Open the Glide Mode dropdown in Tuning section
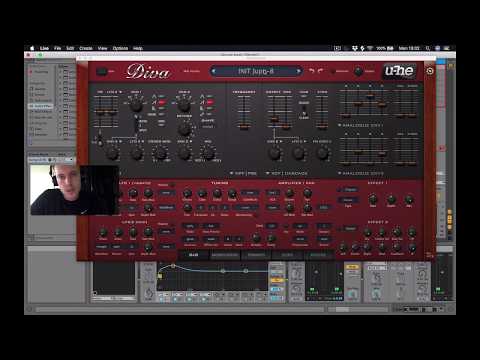The image size is (480, 360). pyautogui.click(x=250, y=193)
